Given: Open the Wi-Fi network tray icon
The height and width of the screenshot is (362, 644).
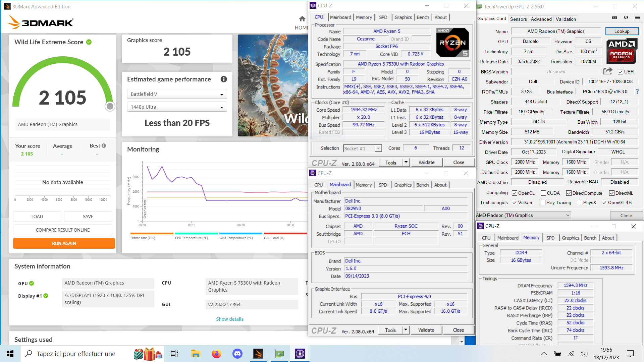Looking at the screenshot, I should coord(571,354).
